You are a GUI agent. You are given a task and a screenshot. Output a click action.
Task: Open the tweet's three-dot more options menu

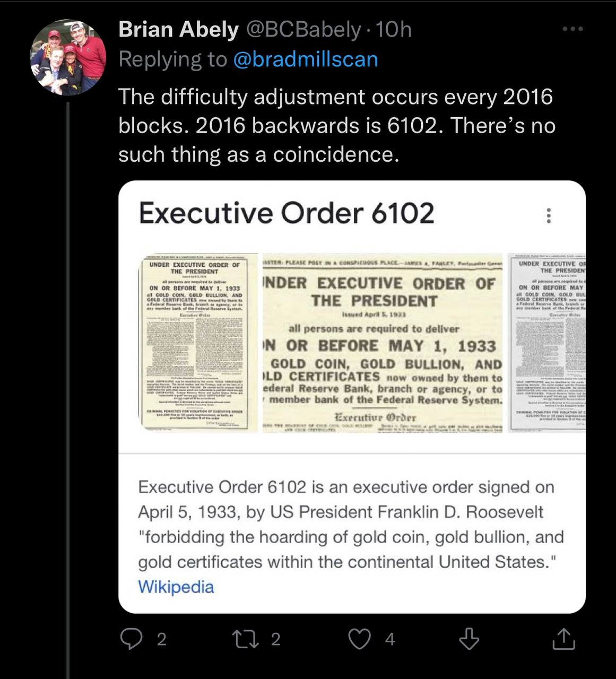[572, 29]
